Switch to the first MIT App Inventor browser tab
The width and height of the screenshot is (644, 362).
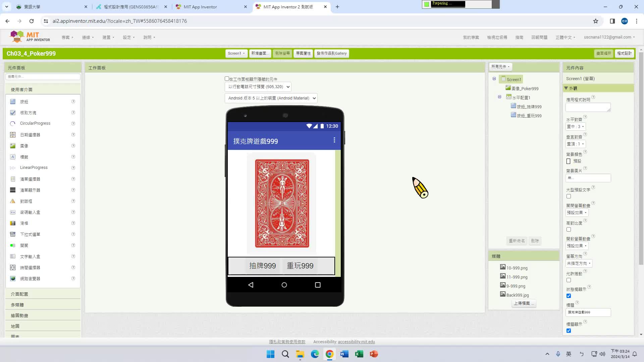(211, 7)
